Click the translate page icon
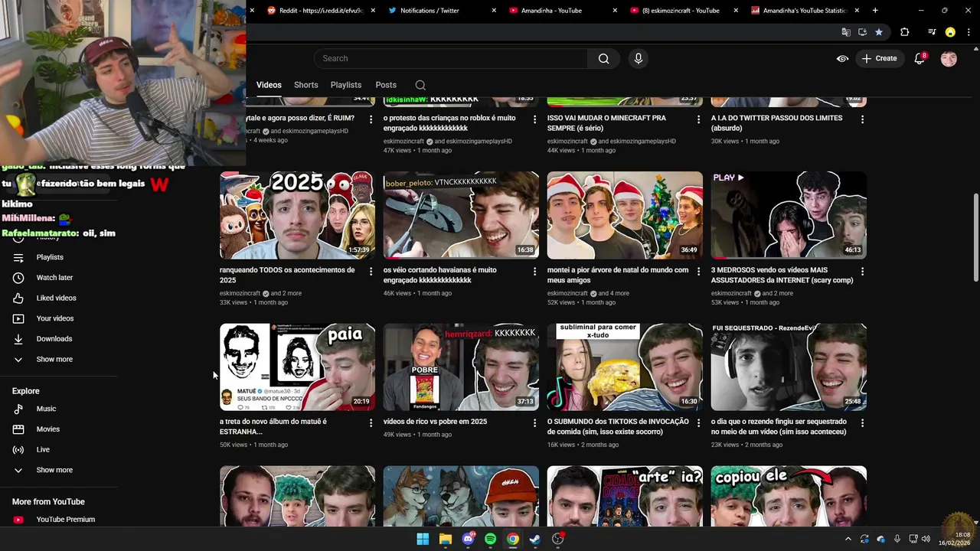Viewport: 980px width, 551px height. pos(846,32)
